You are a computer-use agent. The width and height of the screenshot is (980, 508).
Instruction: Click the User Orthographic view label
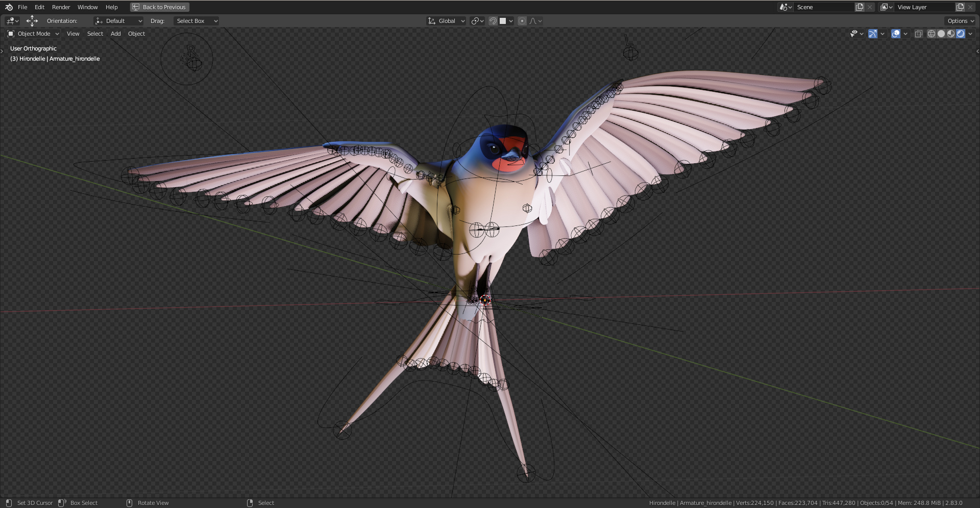[x=33, y=48]
